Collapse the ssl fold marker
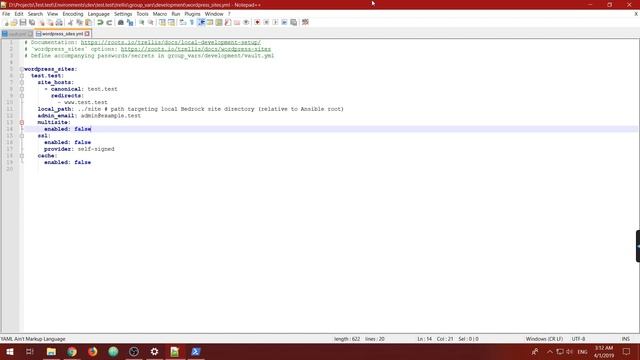This screenshot has width=640, height=360. [x=22, y=136]
